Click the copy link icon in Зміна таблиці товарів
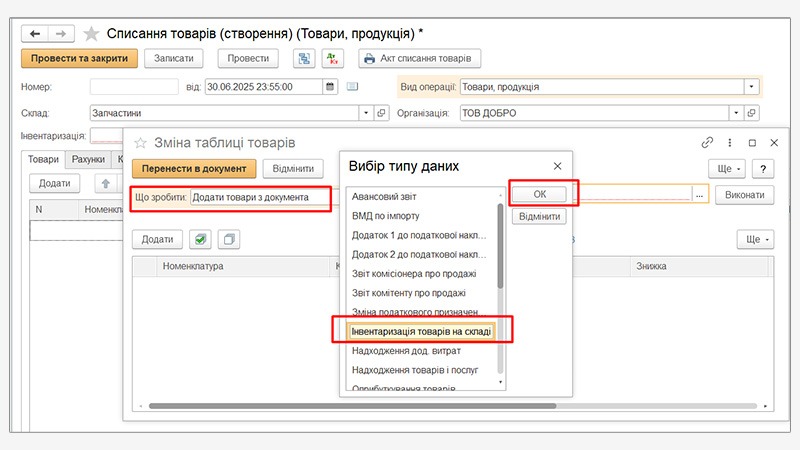800x450 pixels. pyautogui.click(x=708, y=142)
